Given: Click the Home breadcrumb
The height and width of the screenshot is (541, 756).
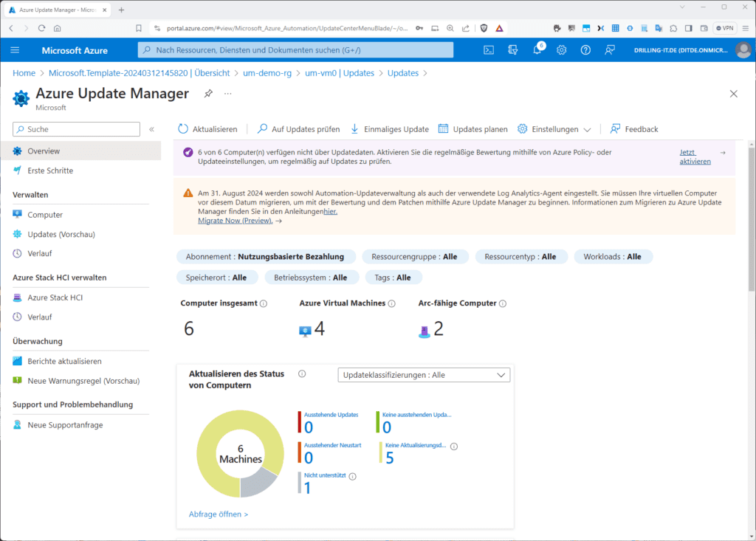Looking at the screenshot, I should click(x=24, y=73).
